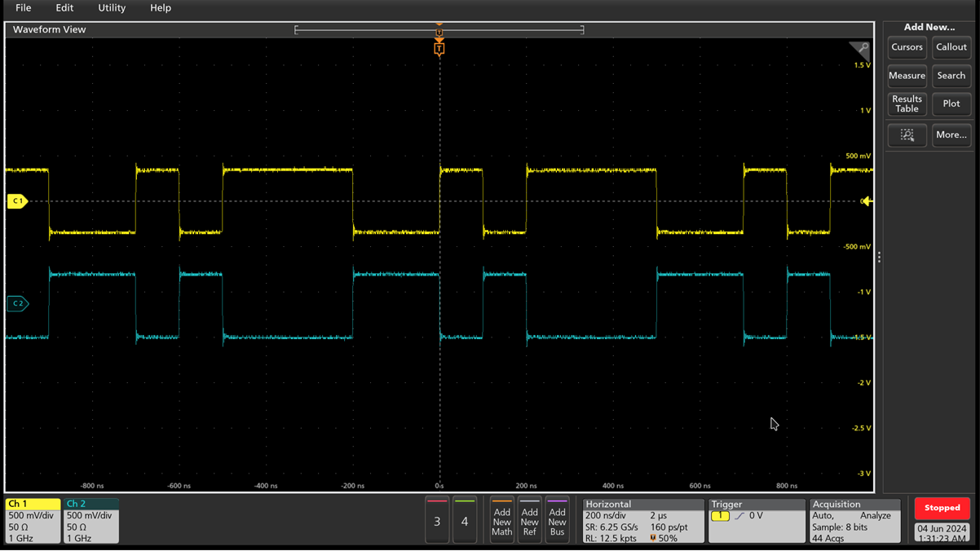Activate the draw-a-box zoom tool

point(907,135)
